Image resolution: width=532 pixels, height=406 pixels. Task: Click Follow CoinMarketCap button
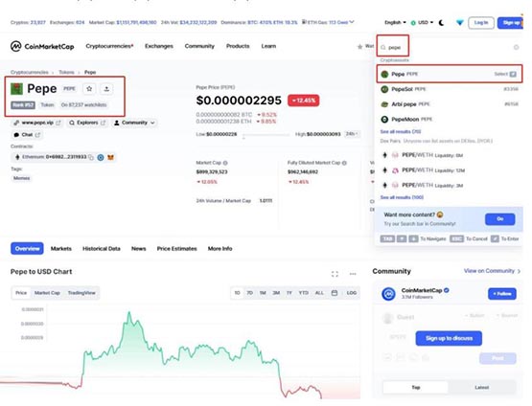(502, 293)
